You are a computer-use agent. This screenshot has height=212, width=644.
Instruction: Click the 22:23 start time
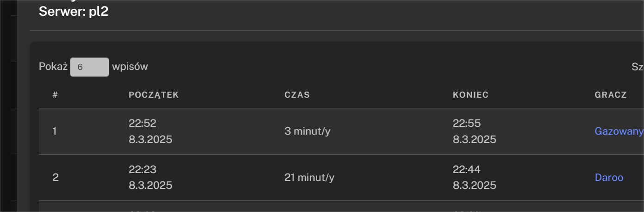tap(143, 169)
